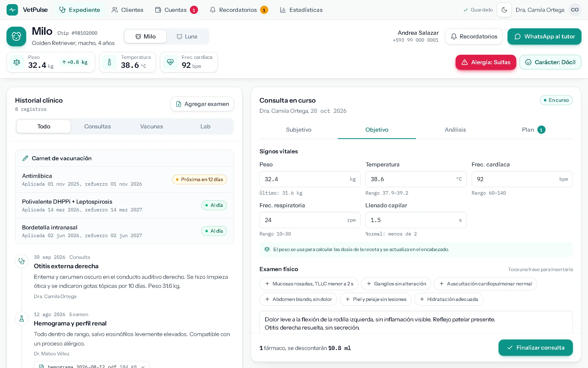Click the red badge on Cuentas
Screen dimensions: 588x368
click(x=194, y=10)
